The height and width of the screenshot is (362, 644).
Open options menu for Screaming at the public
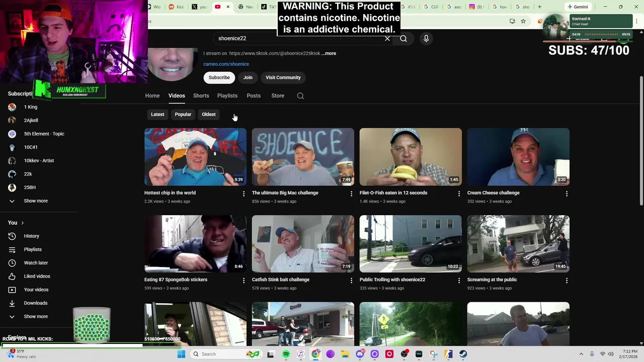(x=567, y=281)
